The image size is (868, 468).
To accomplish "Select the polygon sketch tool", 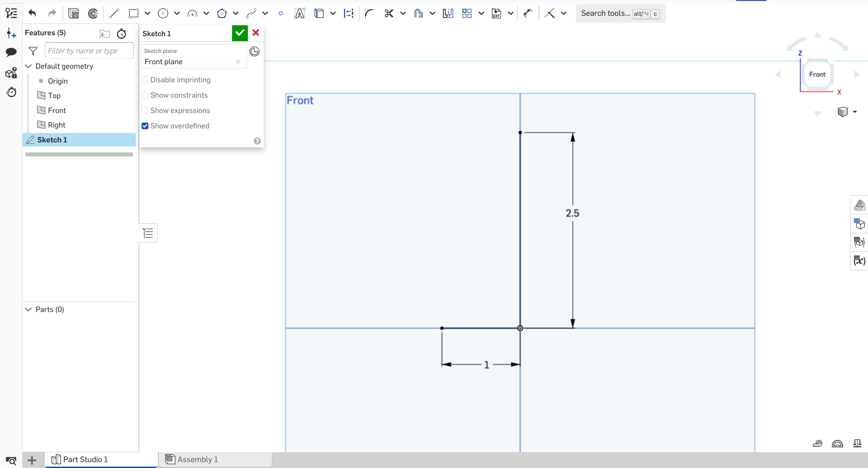I will click(x=222, y=14).
